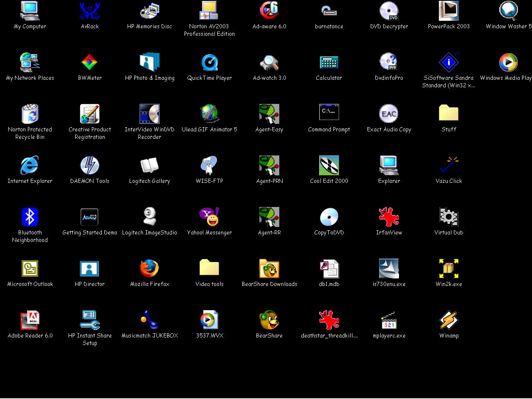
Task: Select the Exact Audio Copy icon
Action: [x=389, y=114]
